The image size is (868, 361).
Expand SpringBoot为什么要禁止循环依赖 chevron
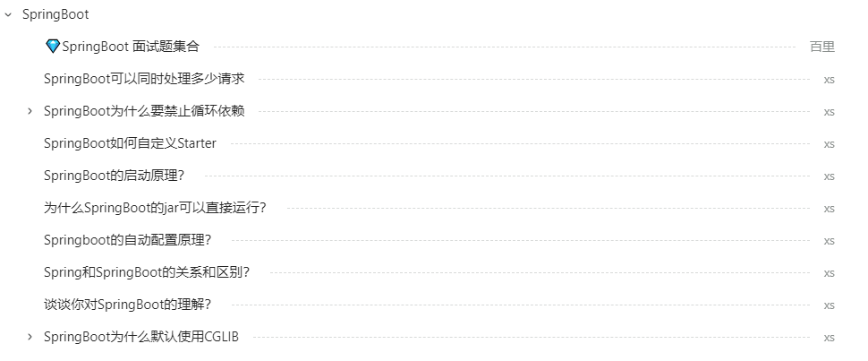(x=30, y=111)
